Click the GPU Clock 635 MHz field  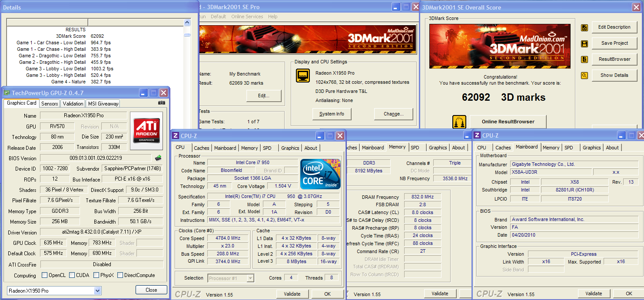coord(54,243)
